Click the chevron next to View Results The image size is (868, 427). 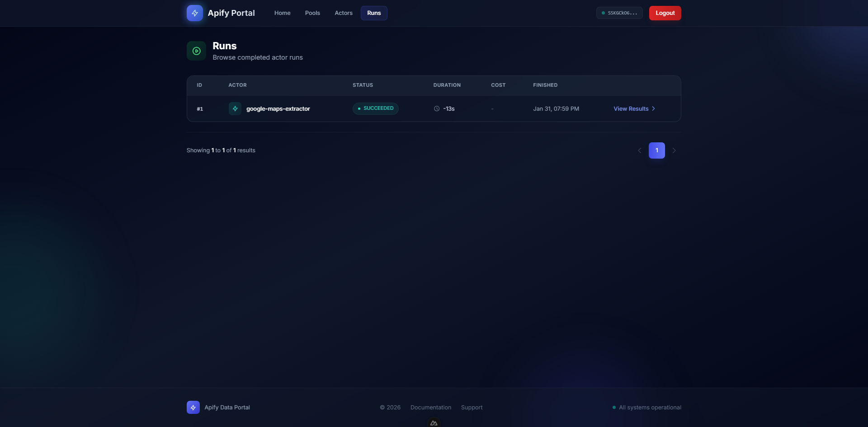[653, 109]
